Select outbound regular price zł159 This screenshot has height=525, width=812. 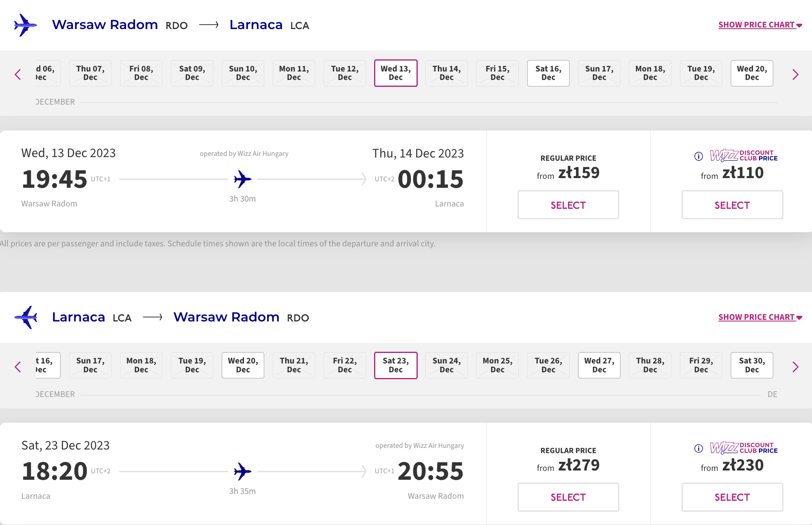pyautogui.click(x=568, y=205)
